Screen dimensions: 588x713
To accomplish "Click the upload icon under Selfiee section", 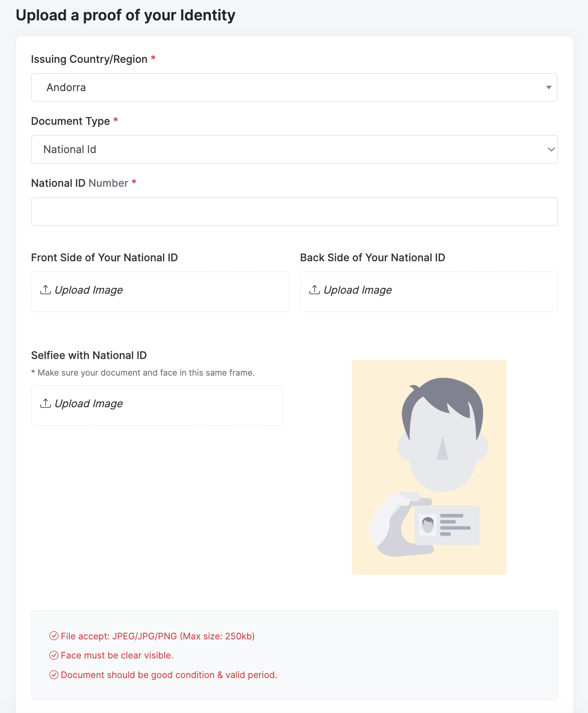I will click(45, 404).
